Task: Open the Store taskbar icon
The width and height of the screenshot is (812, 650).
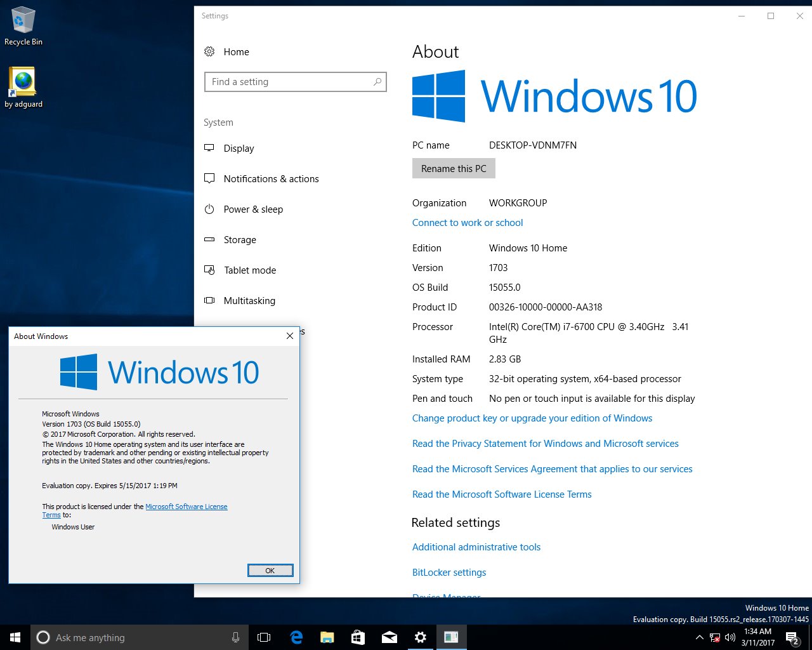Action: coord(358,637)
